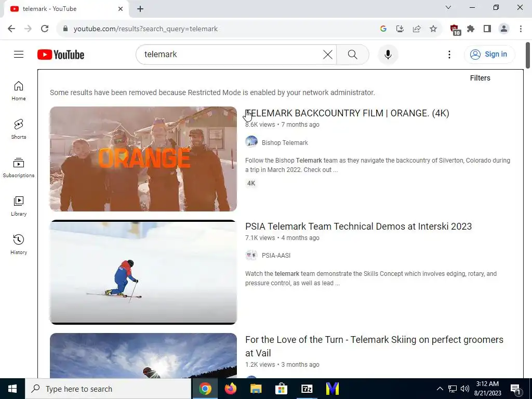
Task: Click the install app icon
Action: pyautogui.click(x=400, y=29)
